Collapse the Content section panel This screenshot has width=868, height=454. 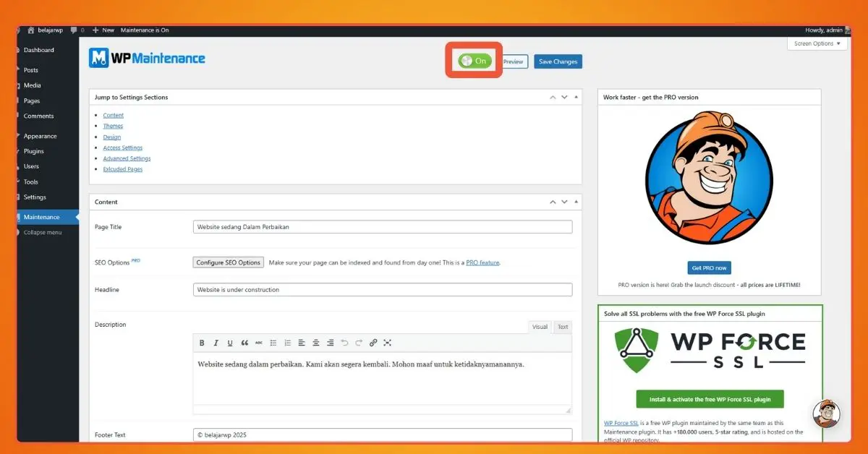point(574,202)
